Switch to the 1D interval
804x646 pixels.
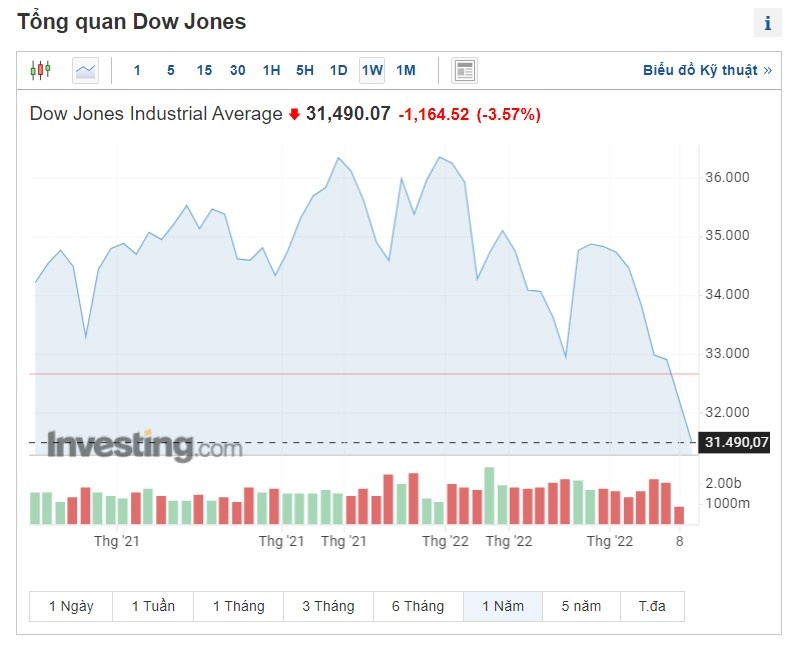pos(338,70)
